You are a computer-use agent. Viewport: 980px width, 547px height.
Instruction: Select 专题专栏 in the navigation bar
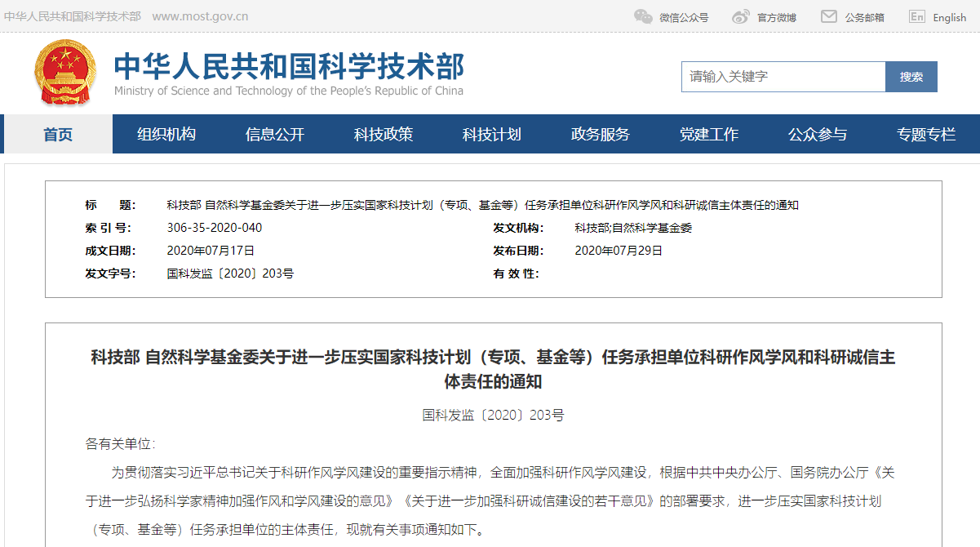(926, 134)
